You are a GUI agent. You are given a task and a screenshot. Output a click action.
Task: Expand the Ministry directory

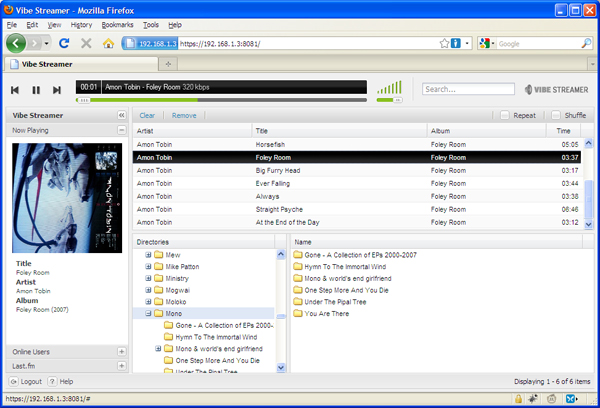coord(148,278)
